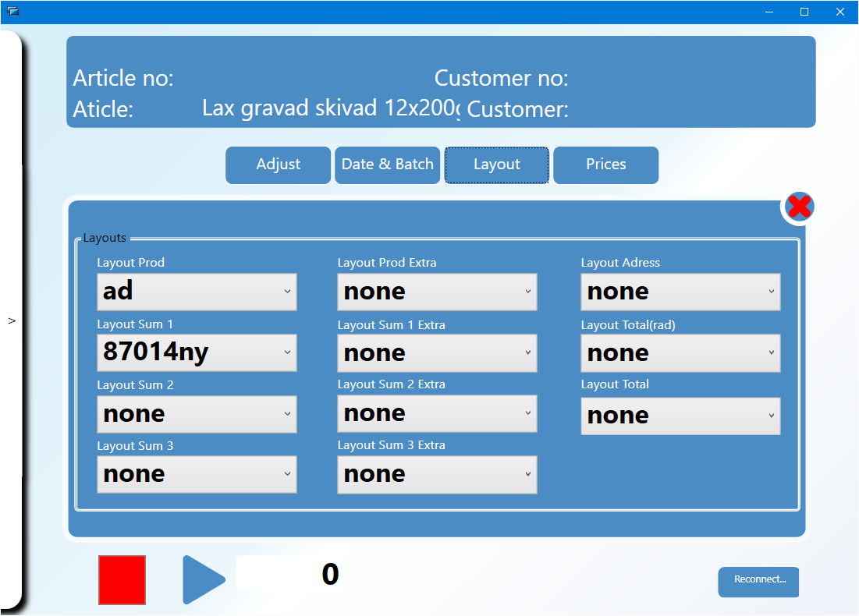Open the Layout Prod dropdown
The width and height of the screenshot is (859, 616).
(197, 292)
